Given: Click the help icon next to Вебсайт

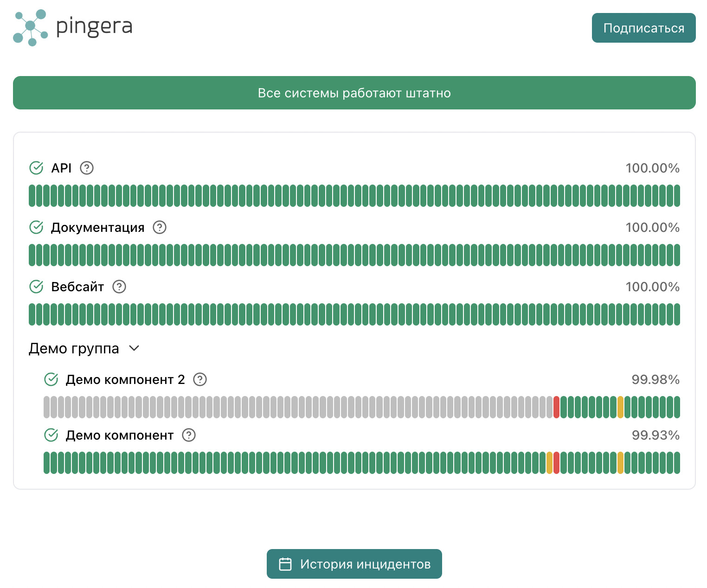Looking at the screenshot, I should [x=119, y=287].
